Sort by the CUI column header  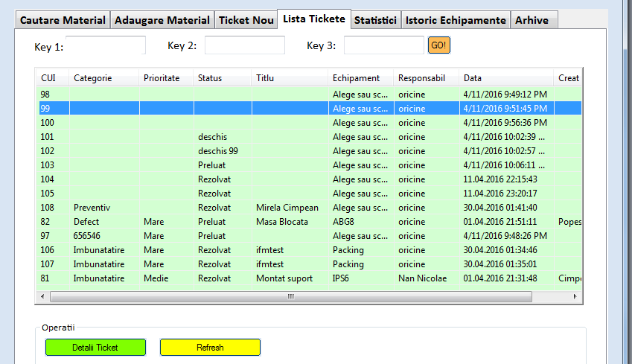tap(53, 78)
